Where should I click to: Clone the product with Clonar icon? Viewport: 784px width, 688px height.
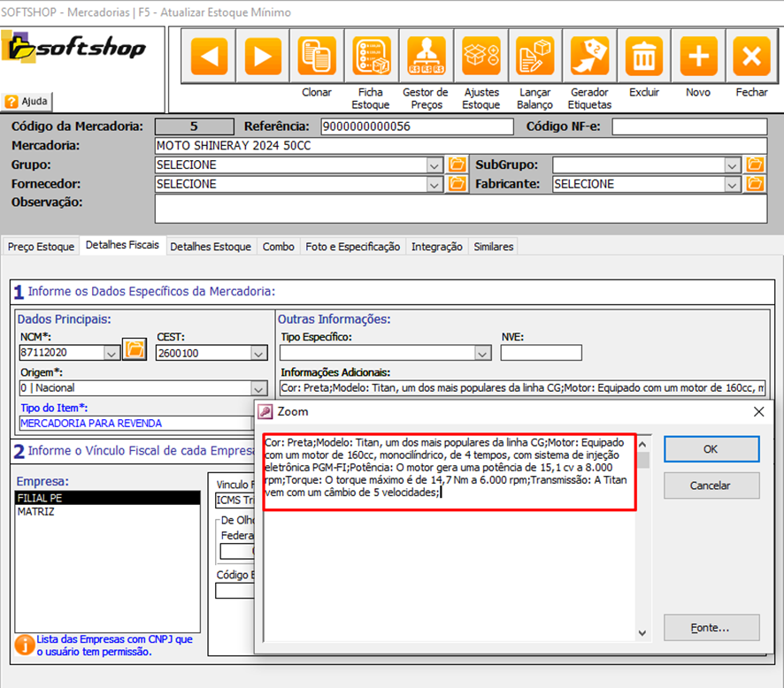[316, 57]
